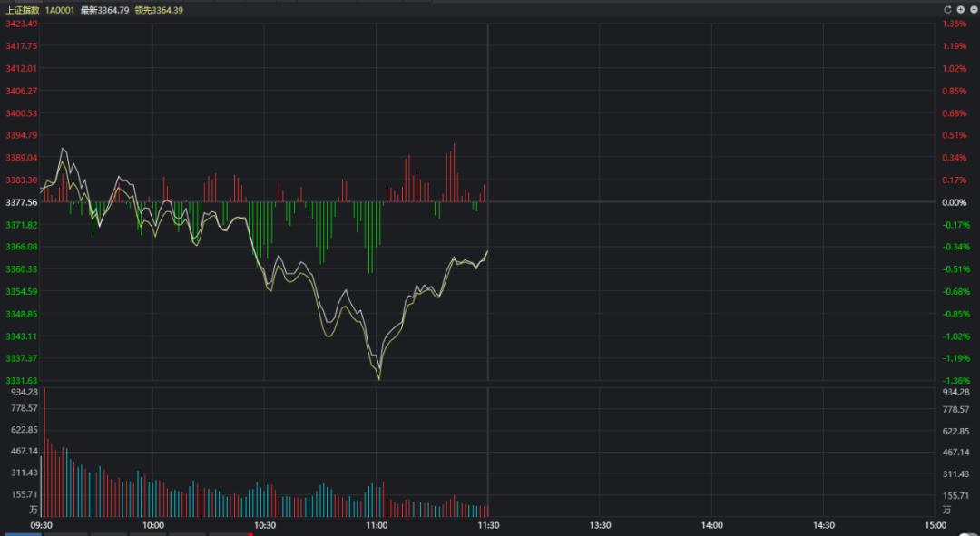Zoom out with the minus icon

(x=974, y=10)
